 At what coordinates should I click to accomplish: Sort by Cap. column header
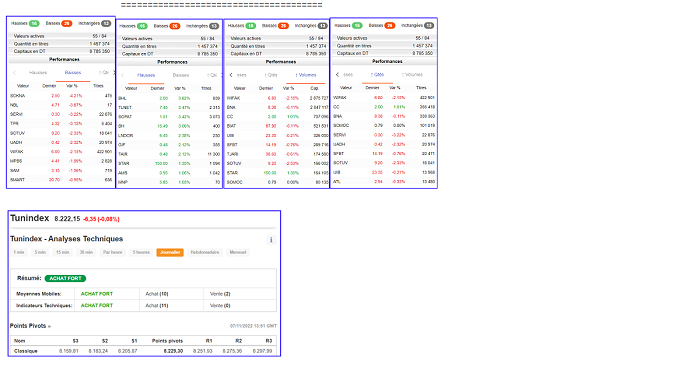tap(315, 88)
